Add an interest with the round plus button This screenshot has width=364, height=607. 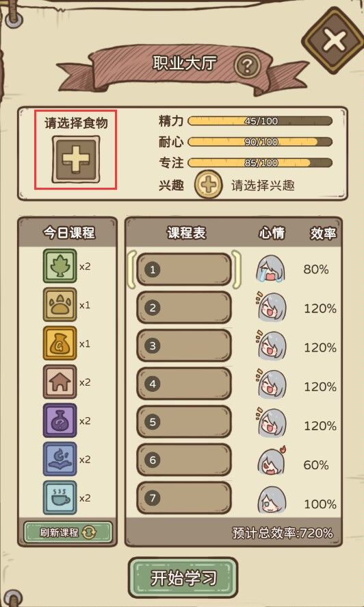click(208, 185)
